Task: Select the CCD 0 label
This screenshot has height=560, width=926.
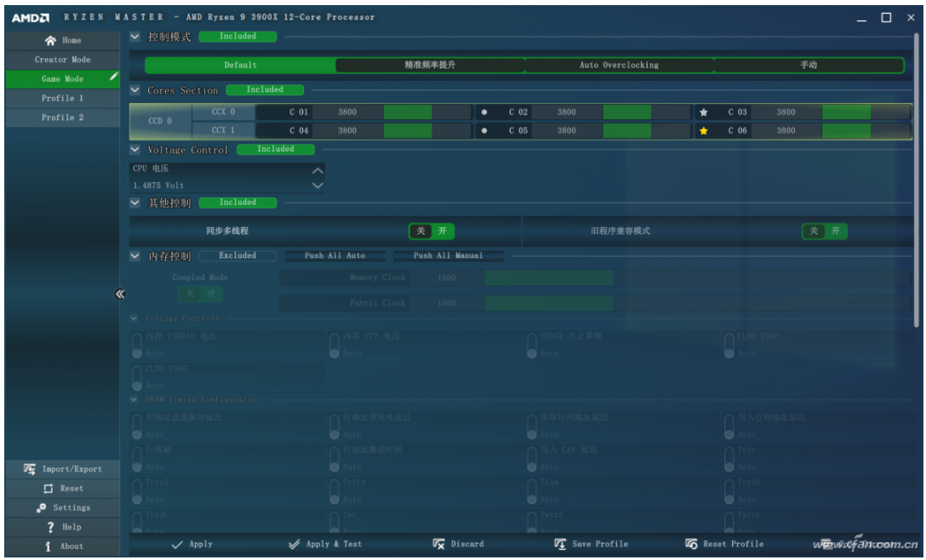Action: [x=160, y=121]
